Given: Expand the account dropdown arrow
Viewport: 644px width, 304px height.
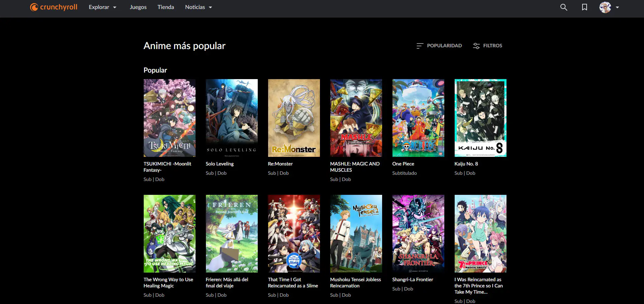Looking at the screenshot, I should pos(617,7).
